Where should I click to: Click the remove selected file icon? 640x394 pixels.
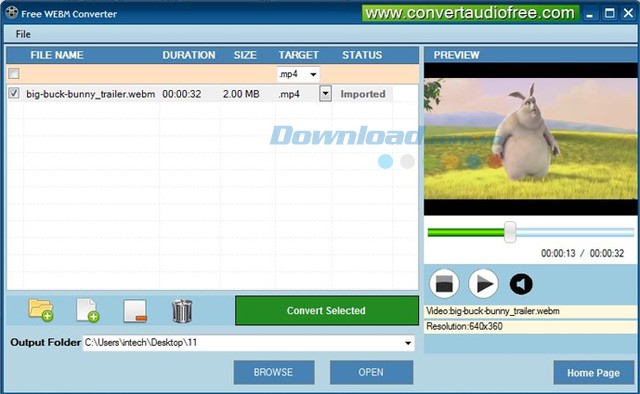point(135,311)
